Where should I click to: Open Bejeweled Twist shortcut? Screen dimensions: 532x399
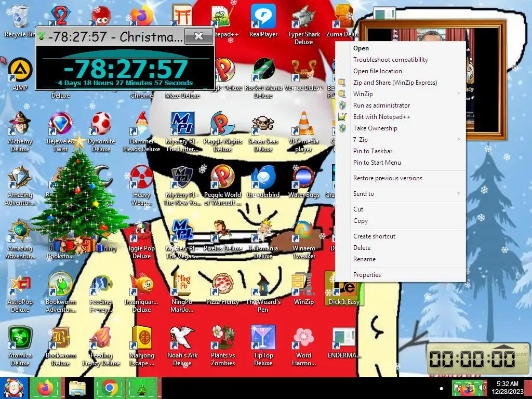[x=60, y=131]
